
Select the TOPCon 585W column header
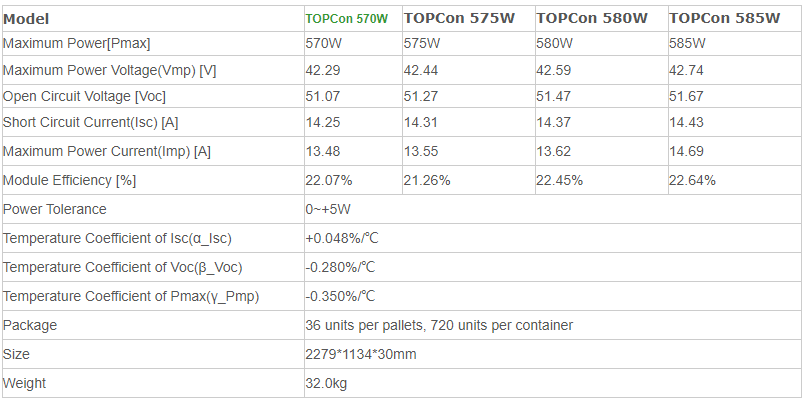724,19
